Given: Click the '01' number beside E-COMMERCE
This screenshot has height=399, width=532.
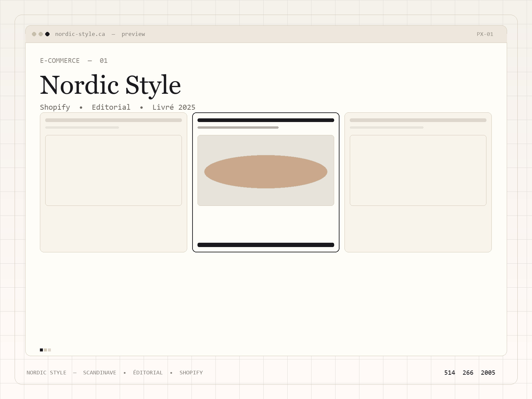Looking at the screenshot, I should pyautogui.click(x=104, y=61).
